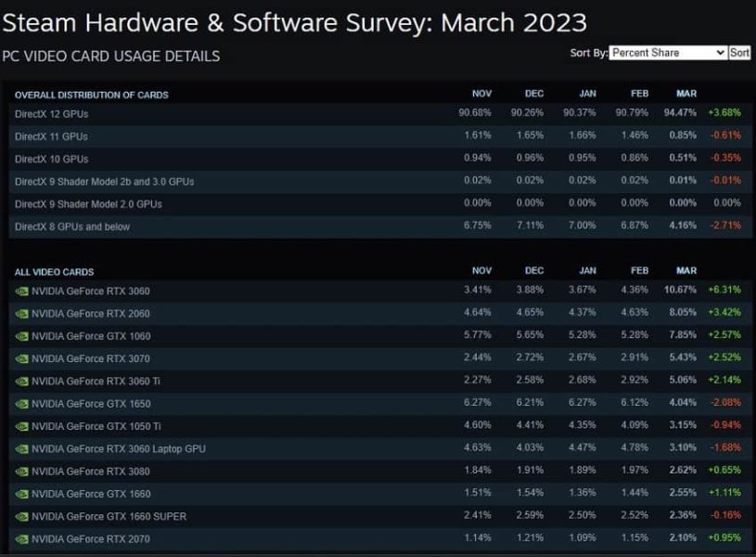Click the NVIDIA logo beside GeForce GTX 1660
This screenshot has height=557, width=756.
tap(21, 494)
